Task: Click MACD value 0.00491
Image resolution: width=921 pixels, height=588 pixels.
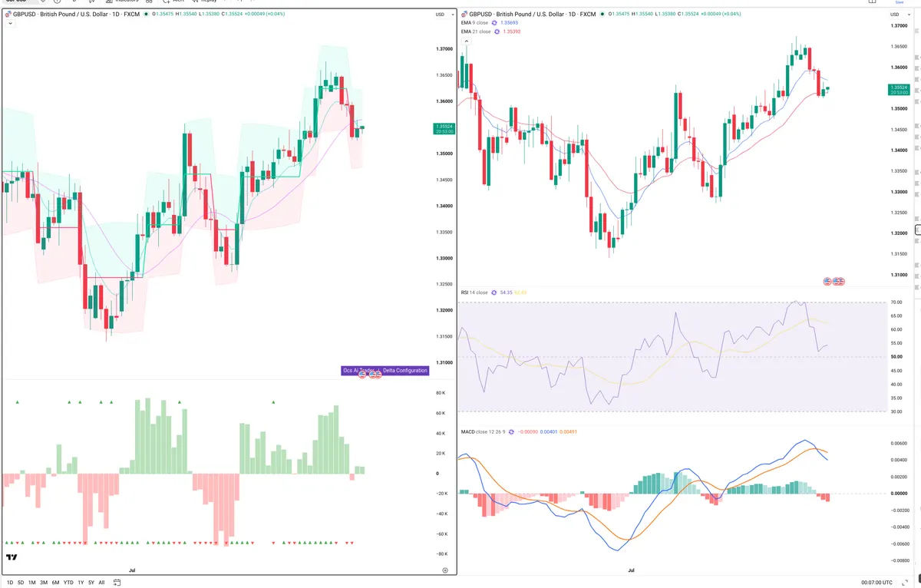Action: tap(569, 431)
